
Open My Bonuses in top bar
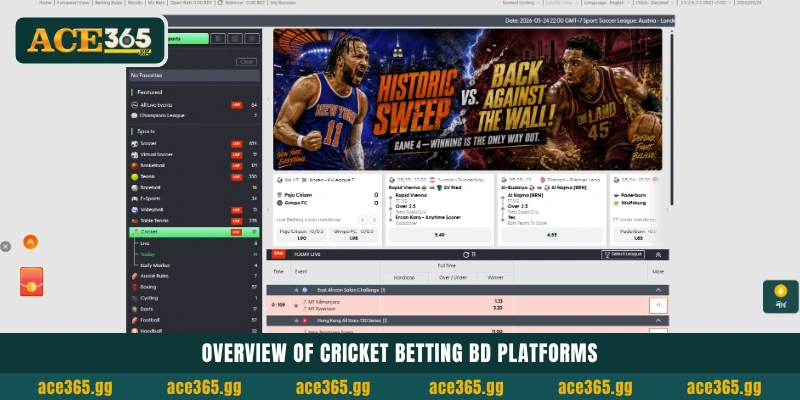[x=283, y=3]
